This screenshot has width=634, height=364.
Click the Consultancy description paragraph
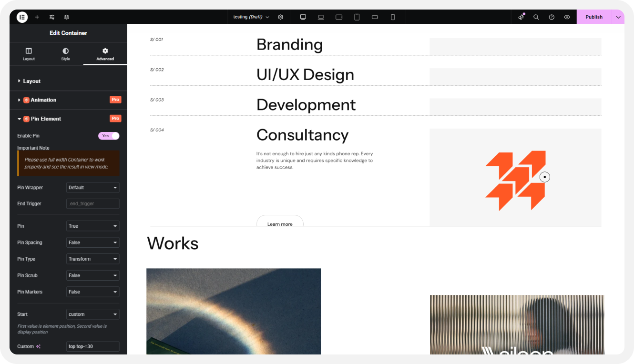[315, 161]
